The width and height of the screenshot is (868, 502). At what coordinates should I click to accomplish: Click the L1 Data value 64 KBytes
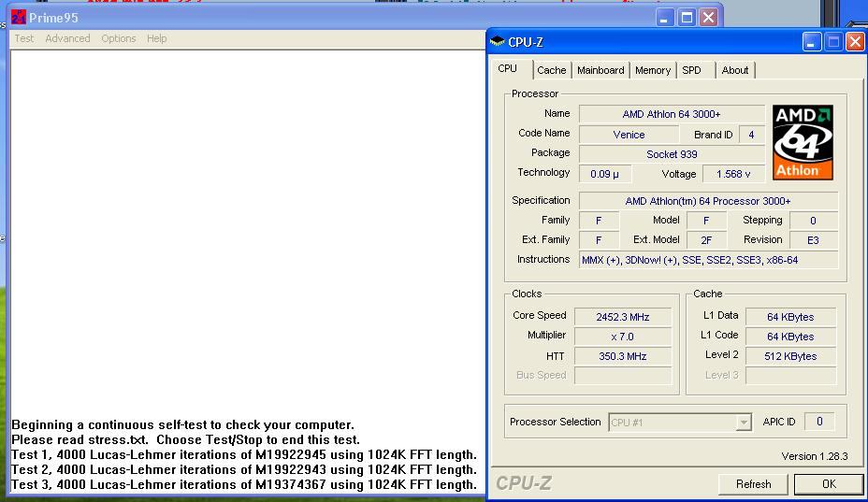790,317
